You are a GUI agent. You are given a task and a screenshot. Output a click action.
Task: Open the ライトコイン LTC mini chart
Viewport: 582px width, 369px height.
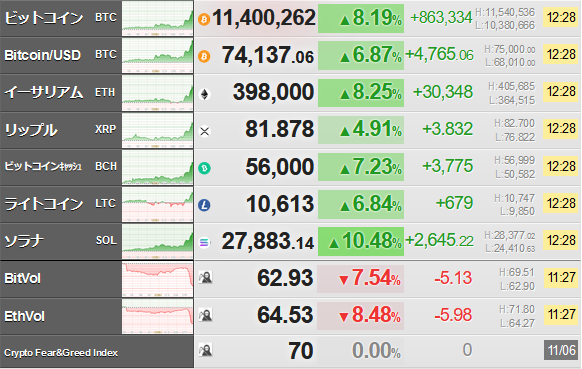click(x=157, y=204)
